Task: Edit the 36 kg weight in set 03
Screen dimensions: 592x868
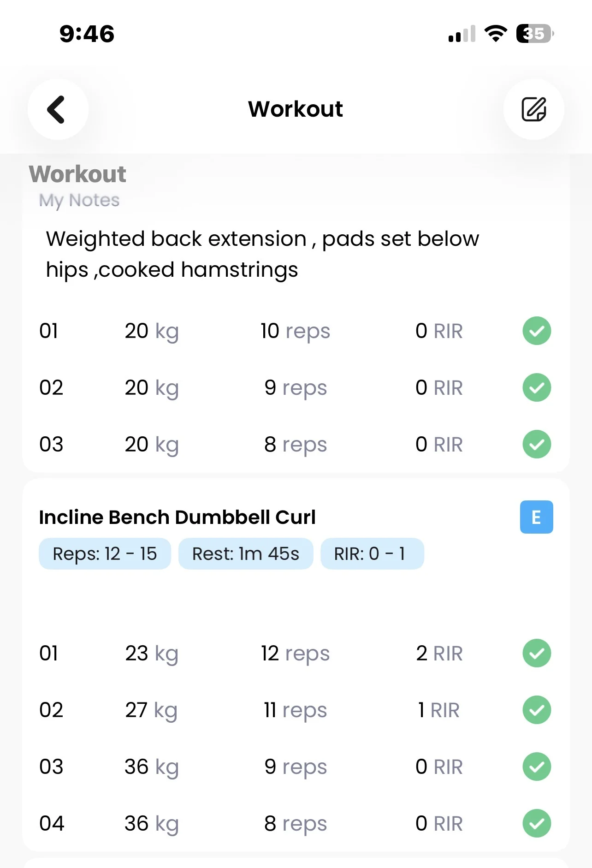Action: pos(151,767)
